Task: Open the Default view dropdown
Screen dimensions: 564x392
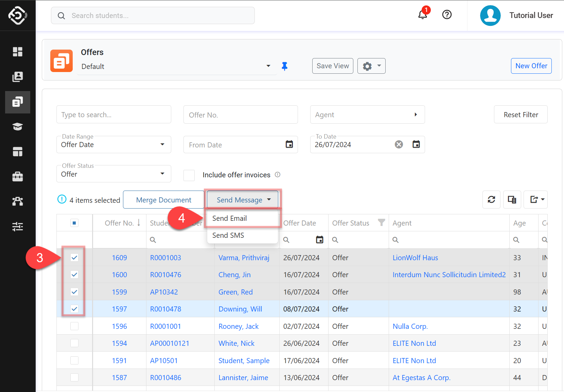Action: (x=177, y=66)
